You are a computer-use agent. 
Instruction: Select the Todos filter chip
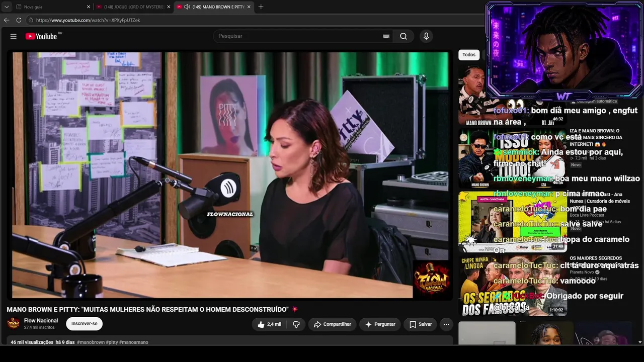[x=469, y=55]
